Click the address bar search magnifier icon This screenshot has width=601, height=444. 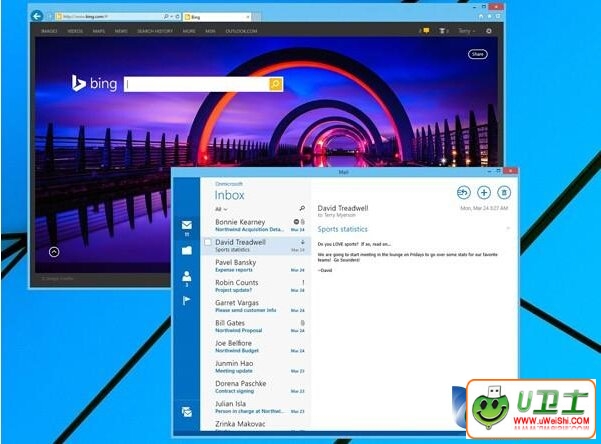166,16
